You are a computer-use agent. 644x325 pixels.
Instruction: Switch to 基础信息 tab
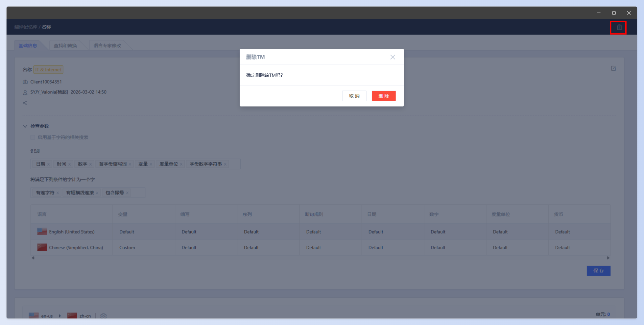(28, 45)
